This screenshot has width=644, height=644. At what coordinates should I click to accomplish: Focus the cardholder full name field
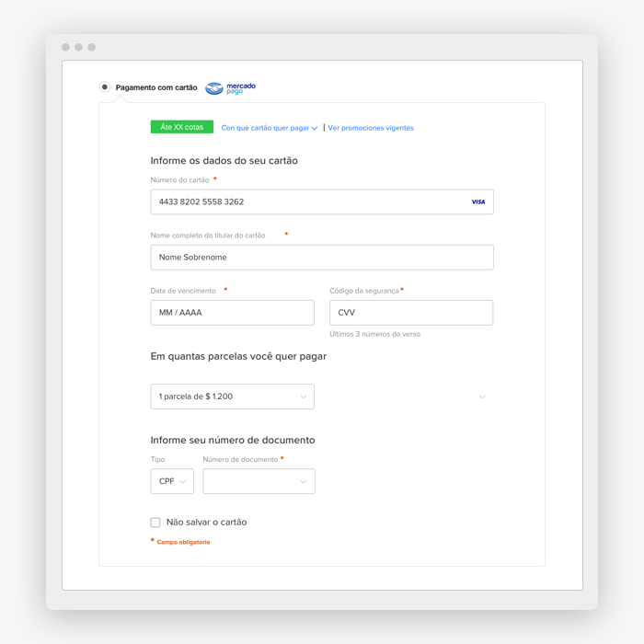322,257
